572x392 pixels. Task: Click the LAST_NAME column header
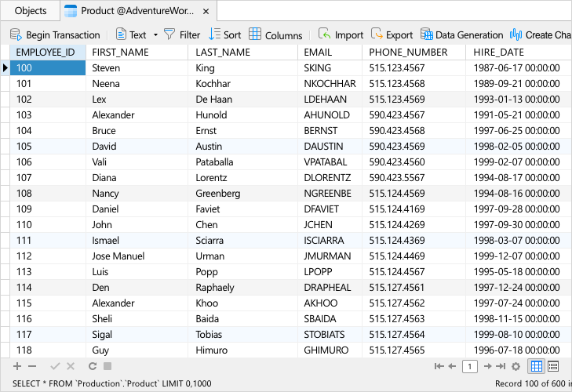coord(243,53)
